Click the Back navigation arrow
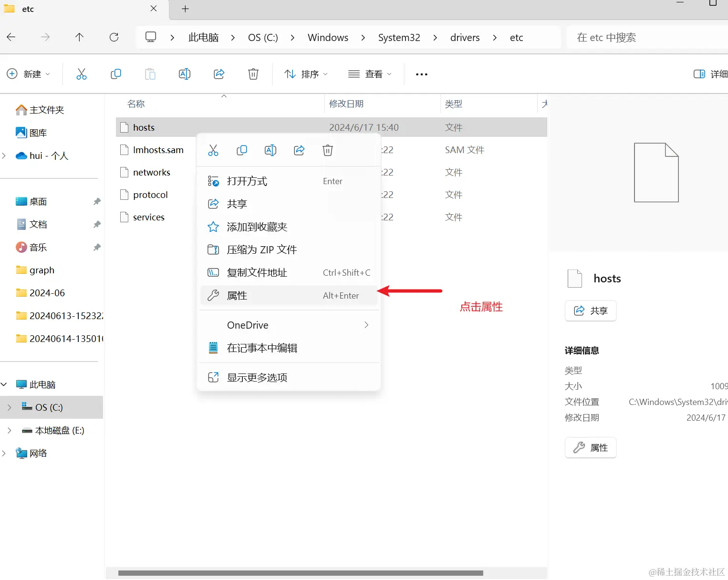Screen dimensions: 728x580 pyautogui.click(x=11, y=37)
